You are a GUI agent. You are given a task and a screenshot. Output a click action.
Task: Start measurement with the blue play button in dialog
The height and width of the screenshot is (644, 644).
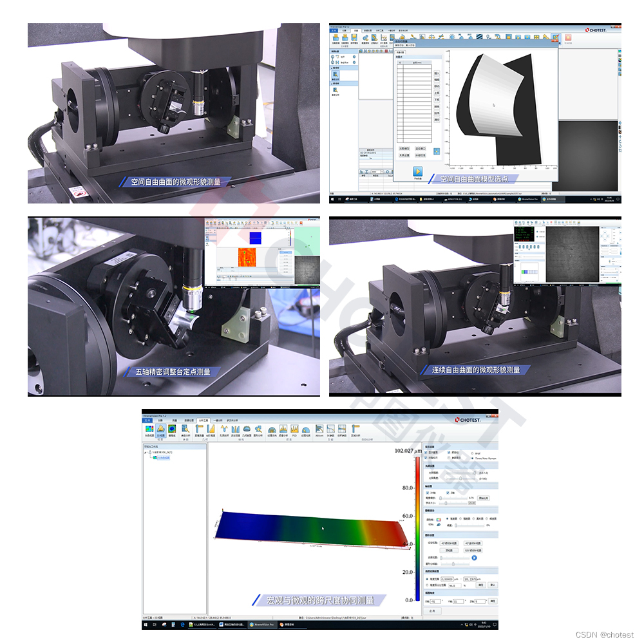point(418,171)
